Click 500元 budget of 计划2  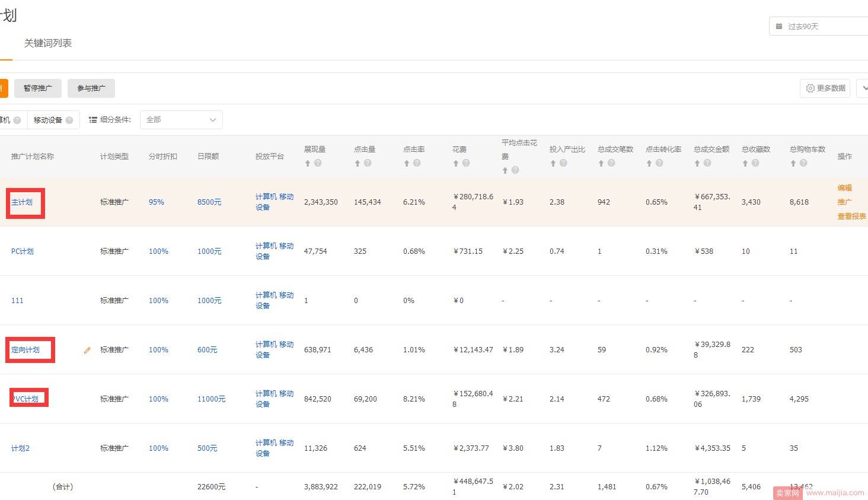click(x=208, y=448)
